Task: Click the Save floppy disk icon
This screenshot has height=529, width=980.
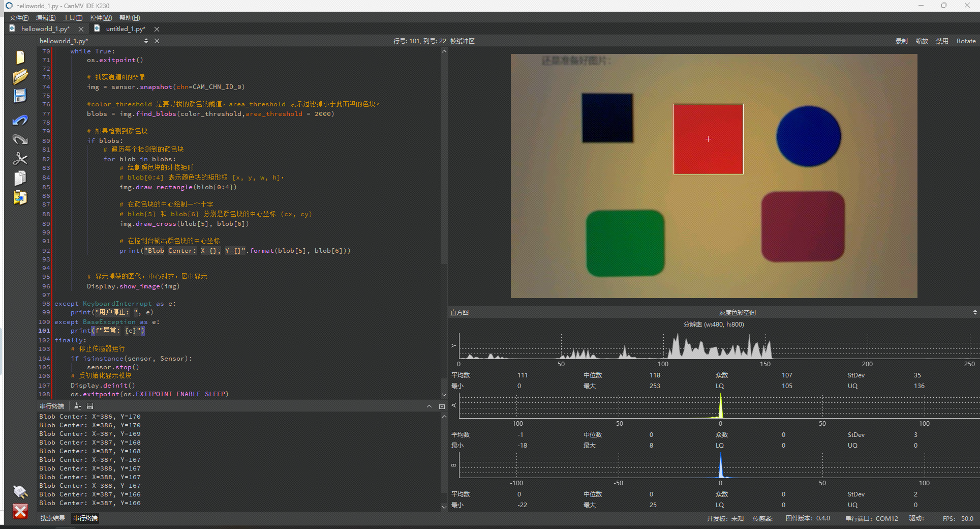Action: (x=20, y=96)
